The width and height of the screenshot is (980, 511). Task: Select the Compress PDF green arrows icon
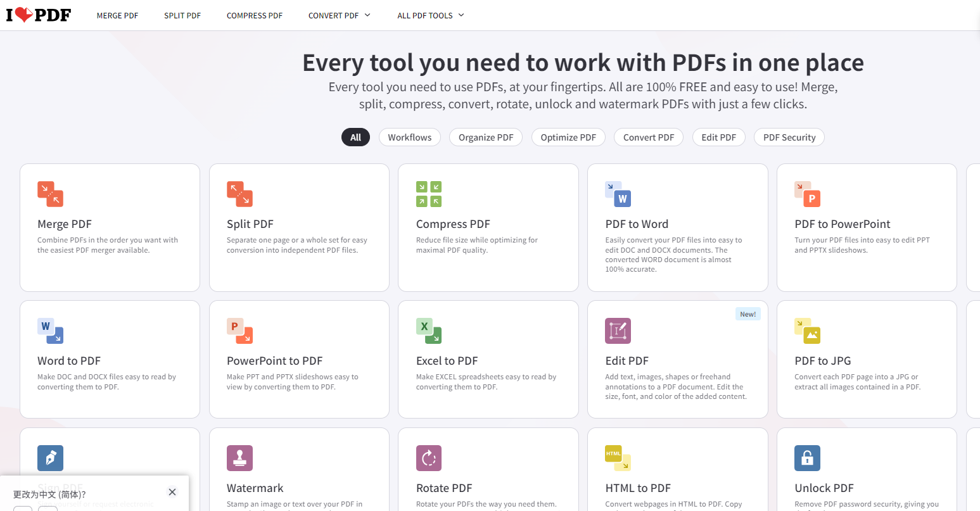[429, 194]
